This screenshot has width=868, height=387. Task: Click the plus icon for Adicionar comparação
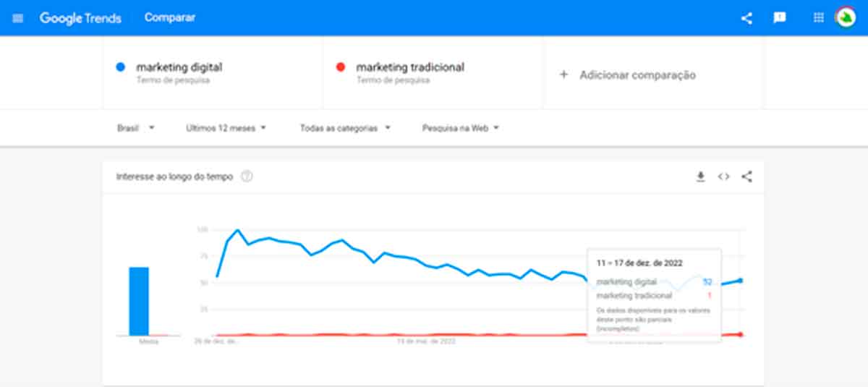click(x=564, y=75)
